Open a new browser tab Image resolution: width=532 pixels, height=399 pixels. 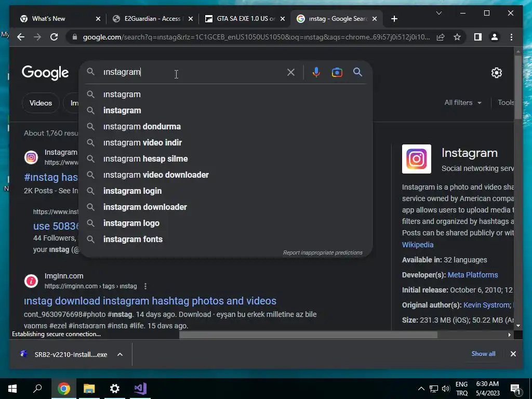tap(394, 19)
